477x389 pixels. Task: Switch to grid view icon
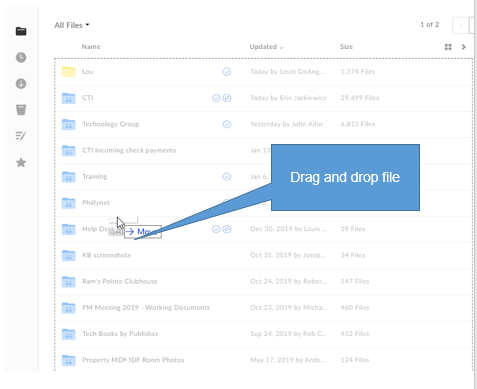pyautogui.click(x=448, y=47)
